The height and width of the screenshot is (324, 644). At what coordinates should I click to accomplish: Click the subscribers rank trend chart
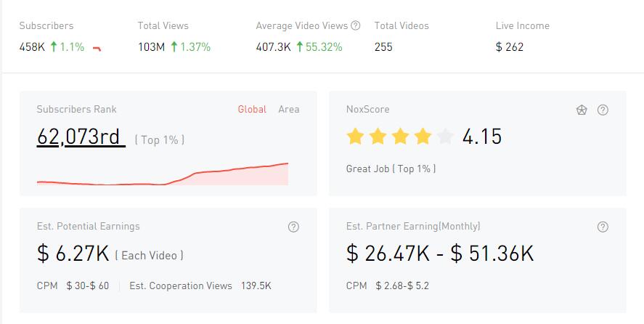coord(163,175)
